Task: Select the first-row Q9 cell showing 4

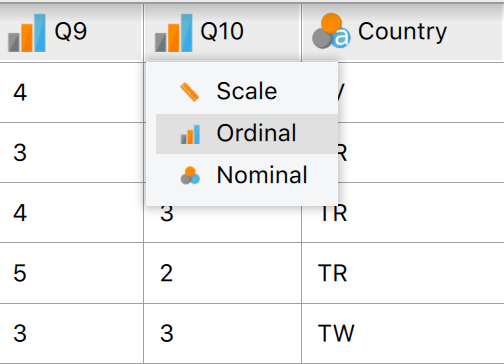Action: pos(71,92)
